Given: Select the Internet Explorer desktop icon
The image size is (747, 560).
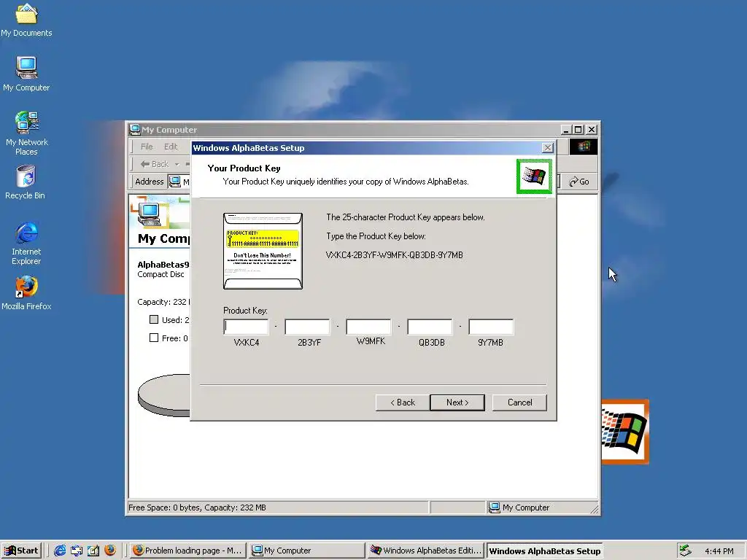Looking at the screenshot, I should coord(26,243).
